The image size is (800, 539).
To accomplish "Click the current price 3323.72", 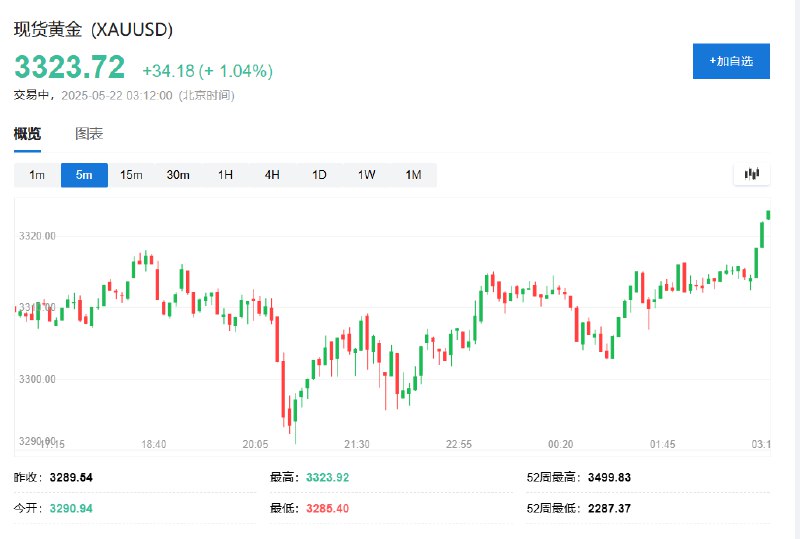I will pyautogui.click(x=69, y=67).
